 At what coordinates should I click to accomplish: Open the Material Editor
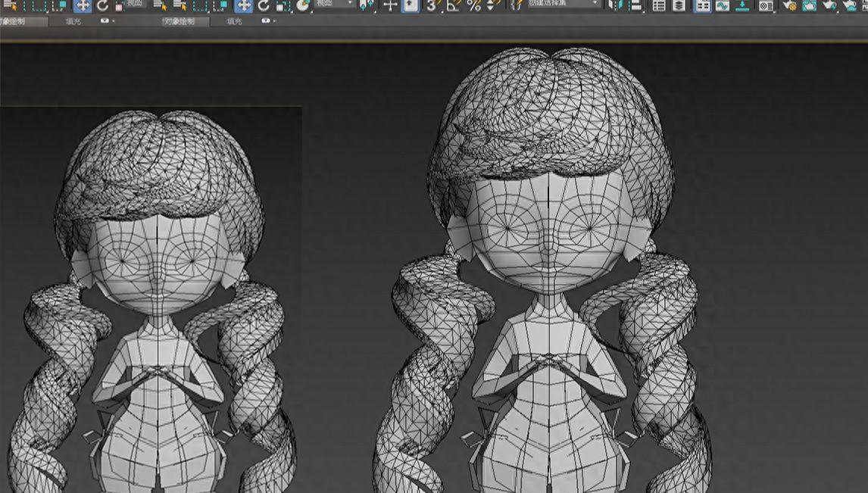tap(767, 5)
